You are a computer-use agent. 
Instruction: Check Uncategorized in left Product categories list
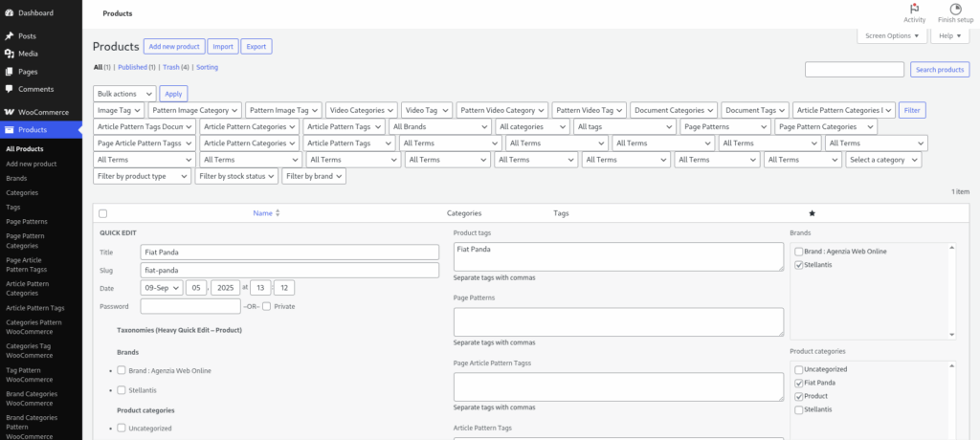[122, 429]
